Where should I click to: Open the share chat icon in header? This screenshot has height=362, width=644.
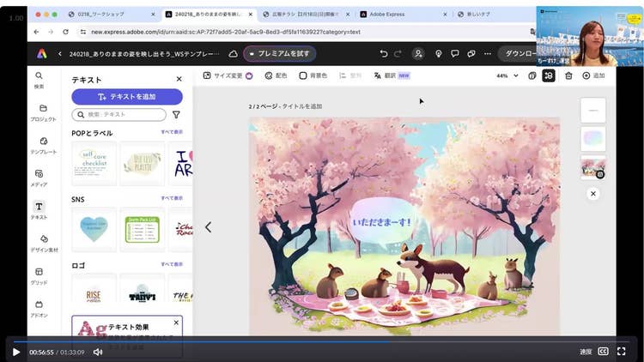click(x=471, y=54)
